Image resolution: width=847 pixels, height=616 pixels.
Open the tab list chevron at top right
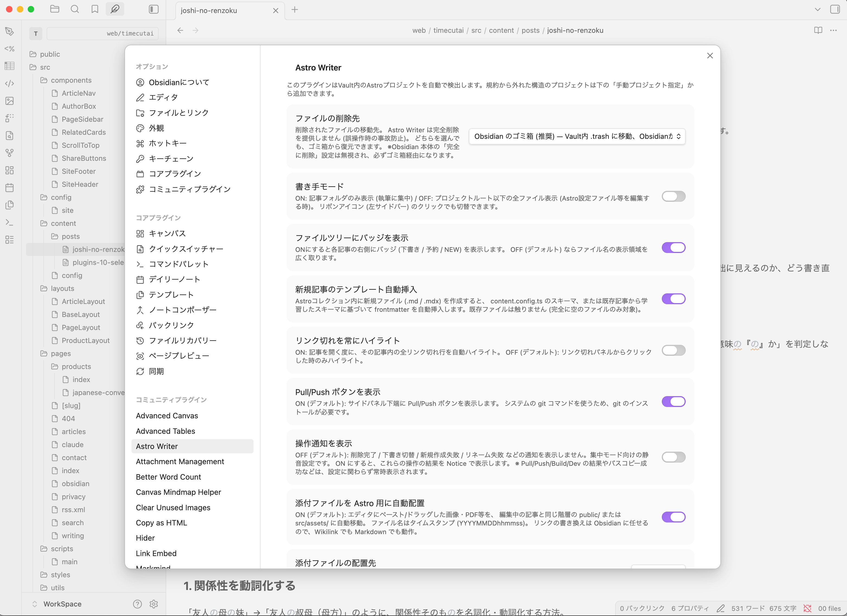[817, 9]
